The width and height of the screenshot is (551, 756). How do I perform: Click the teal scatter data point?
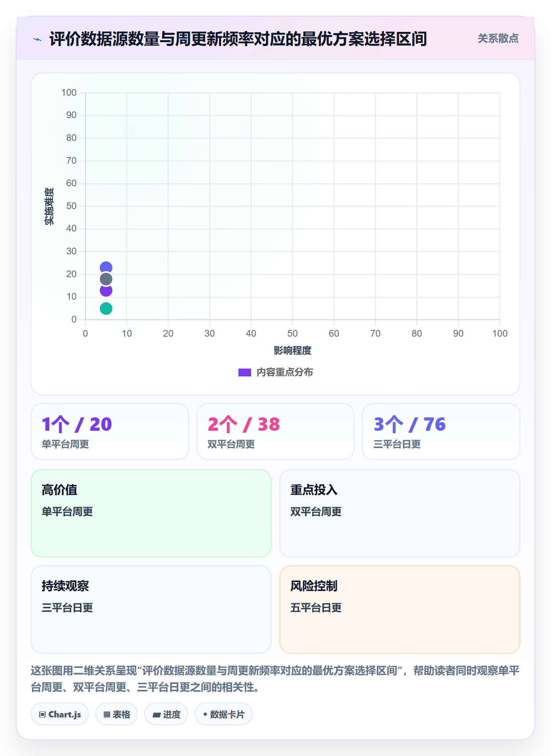pos(106,308)
